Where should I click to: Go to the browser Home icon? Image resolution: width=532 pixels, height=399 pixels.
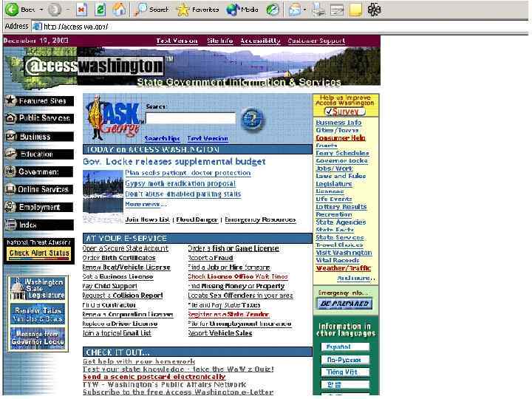119,10
